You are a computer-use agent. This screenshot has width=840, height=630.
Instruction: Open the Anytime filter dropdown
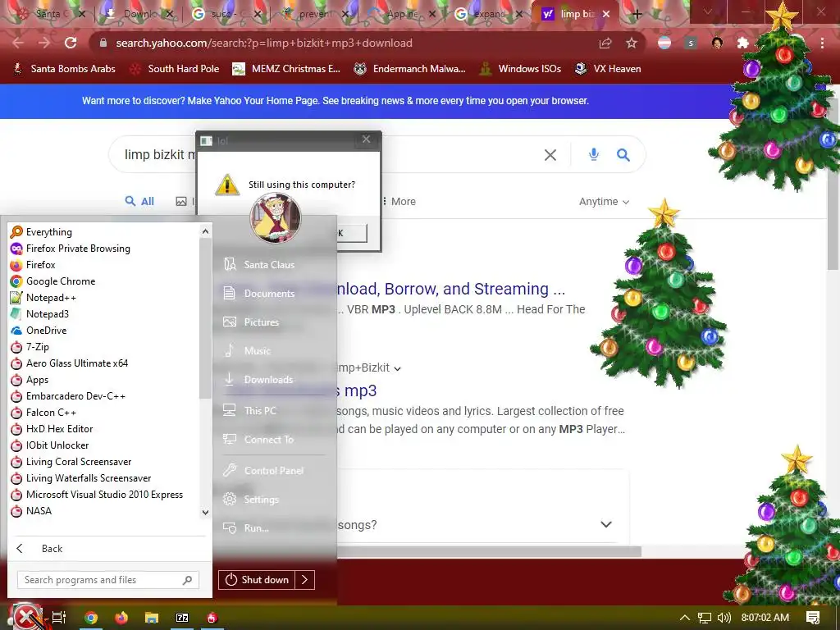tap(604, 202)
